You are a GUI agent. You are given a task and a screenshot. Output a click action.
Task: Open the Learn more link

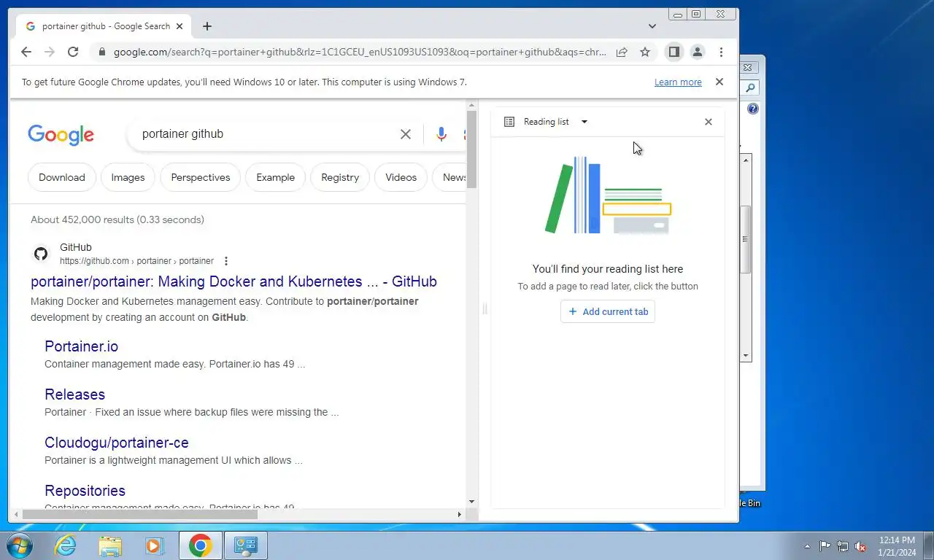pos(678,82)
